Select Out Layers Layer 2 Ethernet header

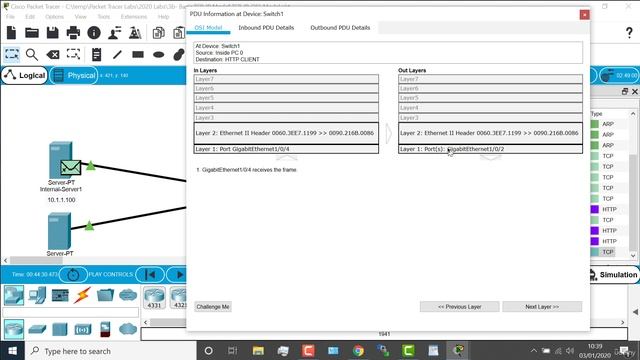click(491, 133)
